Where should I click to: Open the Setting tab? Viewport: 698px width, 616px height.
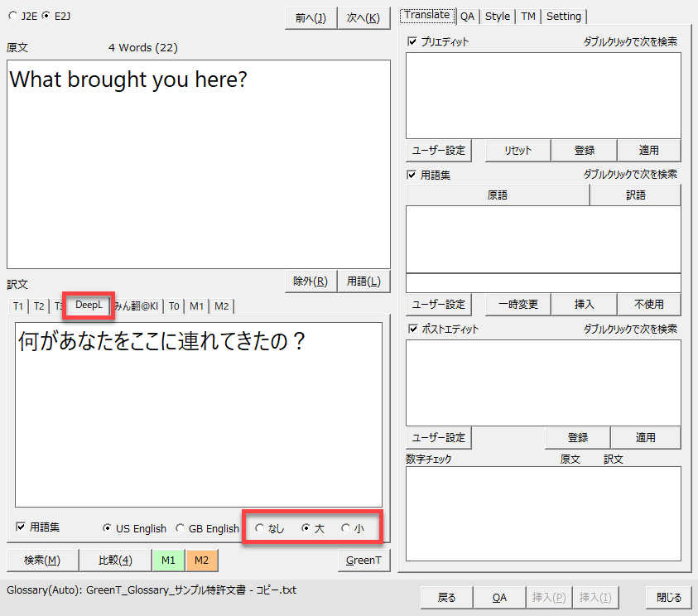(564, 16)
